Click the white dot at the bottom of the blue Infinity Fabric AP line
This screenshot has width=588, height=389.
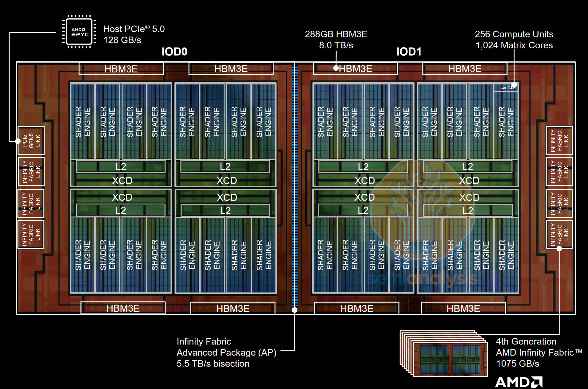click(294, 310)
